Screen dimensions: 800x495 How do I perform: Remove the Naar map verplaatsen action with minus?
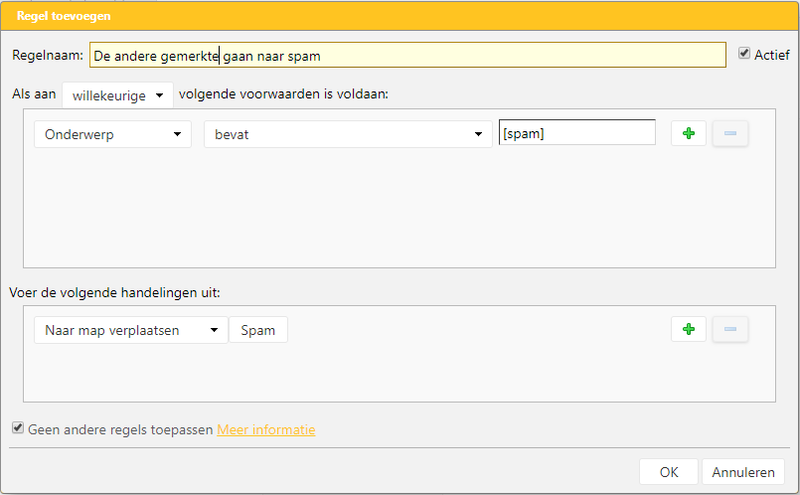[730, 330]
